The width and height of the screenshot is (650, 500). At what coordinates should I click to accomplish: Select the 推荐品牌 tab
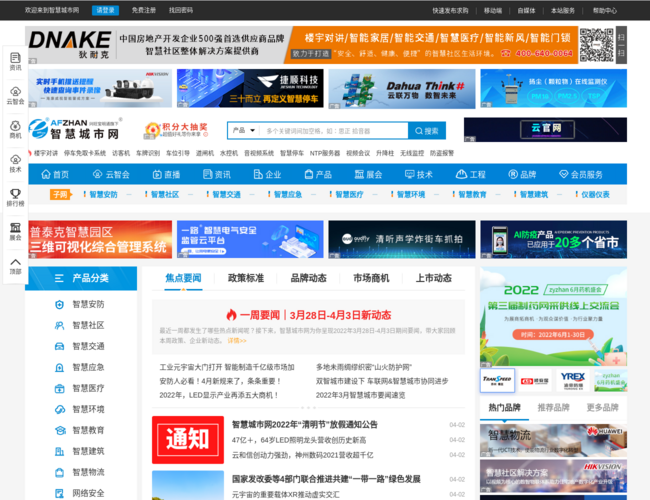click(554, 407)
